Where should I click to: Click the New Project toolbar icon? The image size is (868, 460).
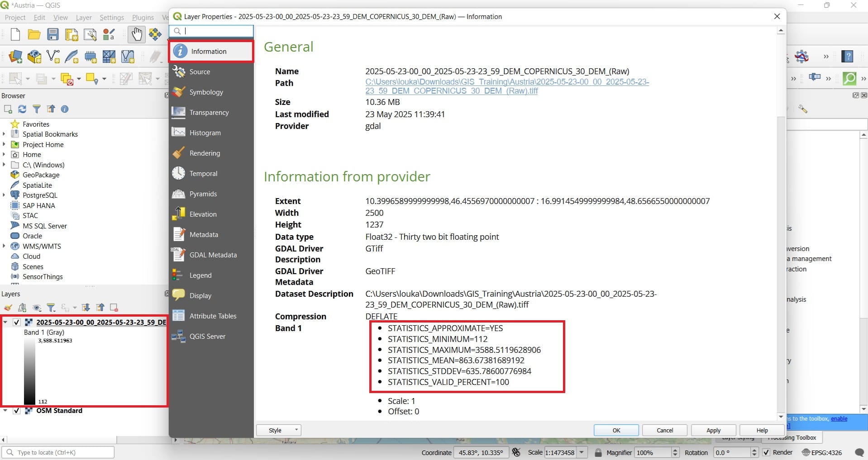point(15,34)
